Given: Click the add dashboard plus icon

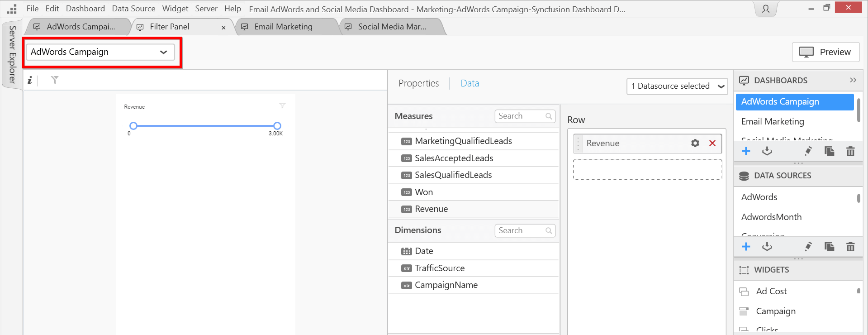Looking at the screenshot, I should (746, 151).
